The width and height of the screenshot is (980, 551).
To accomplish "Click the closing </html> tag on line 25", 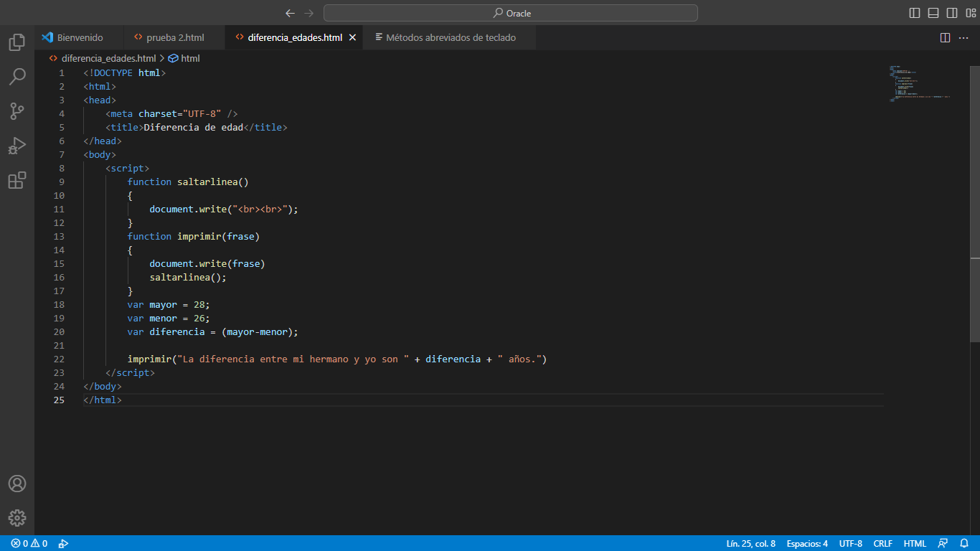I will [x=103, y=400].
